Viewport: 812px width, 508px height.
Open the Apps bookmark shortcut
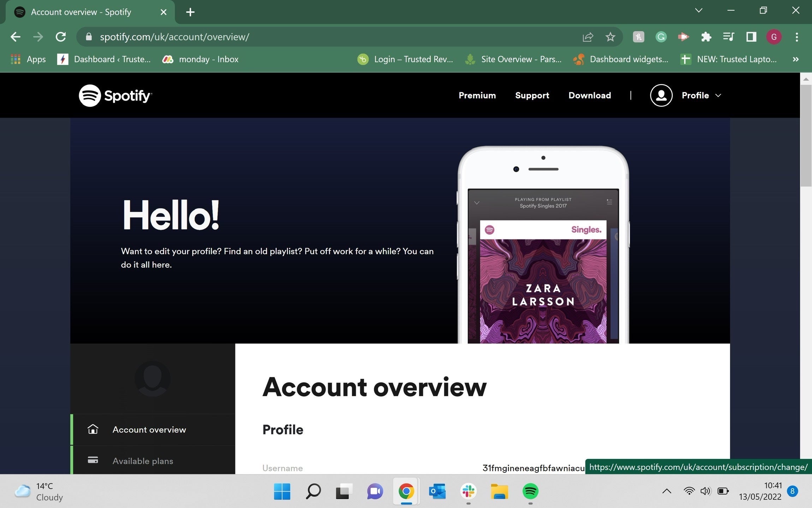pyautogui.click(x=28, y=59)
